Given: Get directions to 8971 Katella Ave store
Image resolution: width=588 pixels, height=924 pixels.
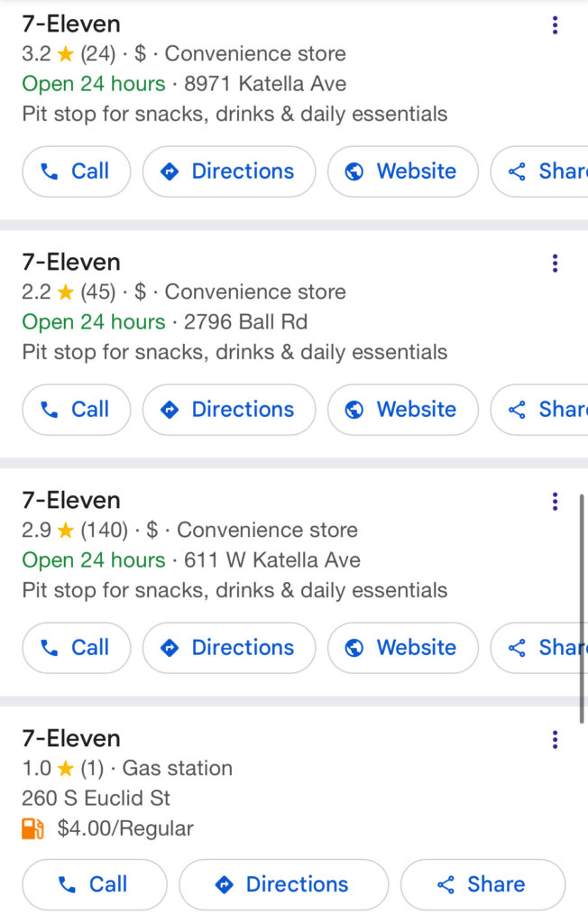Looking at the screenshot, I should 229,171.
